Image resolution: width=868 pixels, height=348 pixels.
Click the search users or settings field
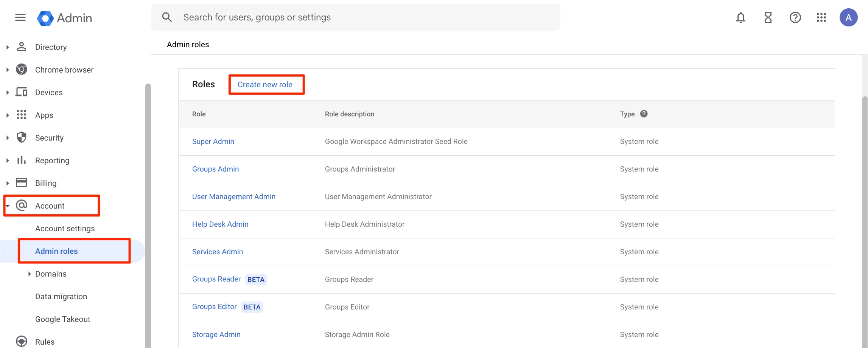pyautogui.click(x=356, y=17)
